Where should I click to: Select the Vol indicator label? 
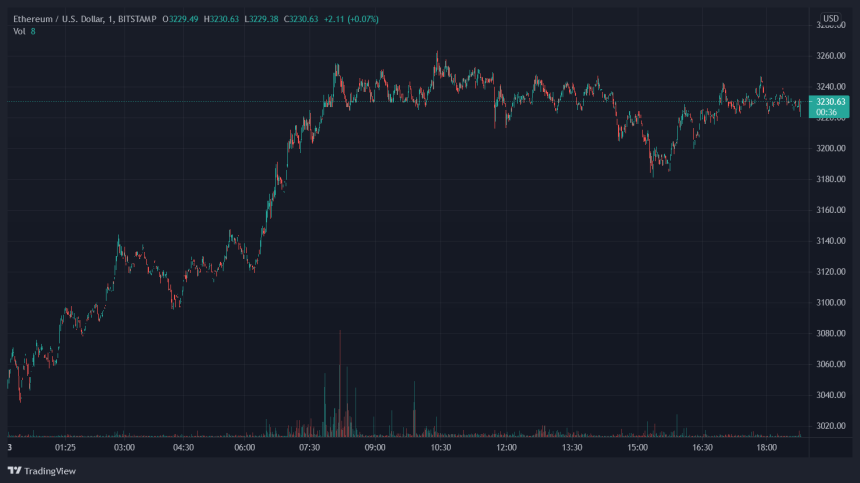tap(19, 31)
